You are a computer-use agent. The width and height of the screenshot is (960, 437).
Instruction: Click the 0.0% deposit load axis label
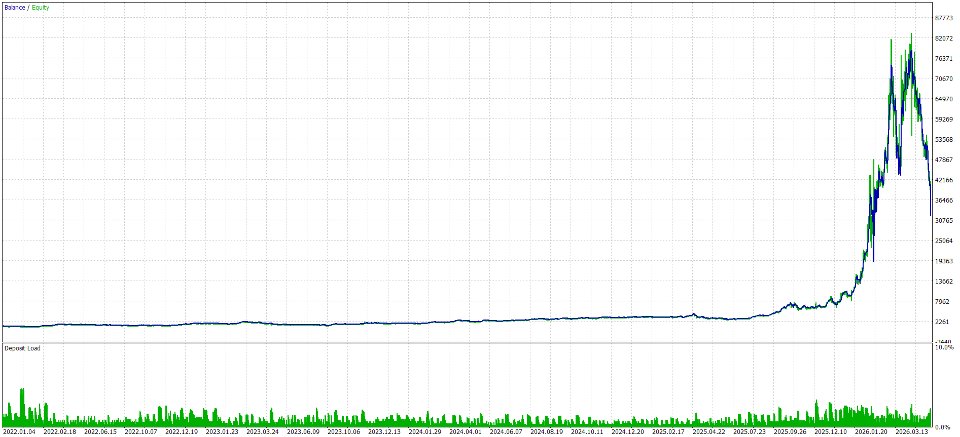click(943, 426)
